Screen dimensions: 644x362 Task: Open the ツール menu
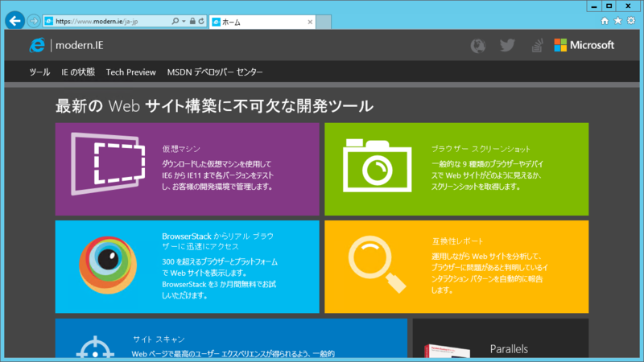pos(39,72)
